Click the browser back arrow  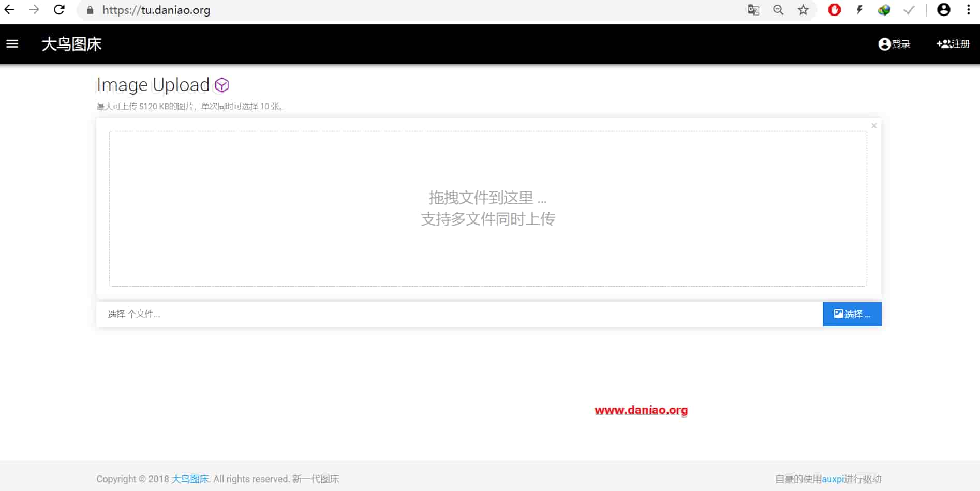tap(9, 10)
